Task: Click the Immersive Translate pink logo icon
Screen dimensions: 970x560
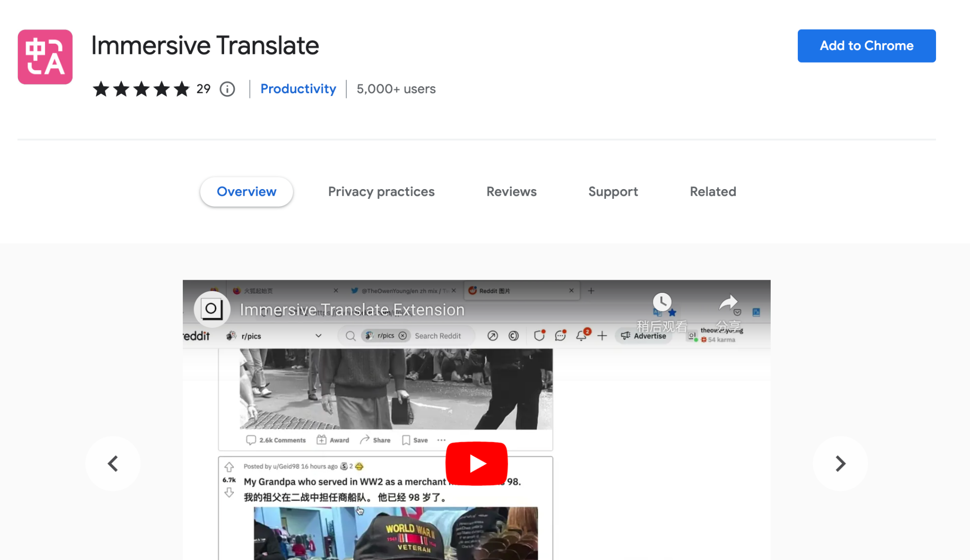Action: click(45, 57)
